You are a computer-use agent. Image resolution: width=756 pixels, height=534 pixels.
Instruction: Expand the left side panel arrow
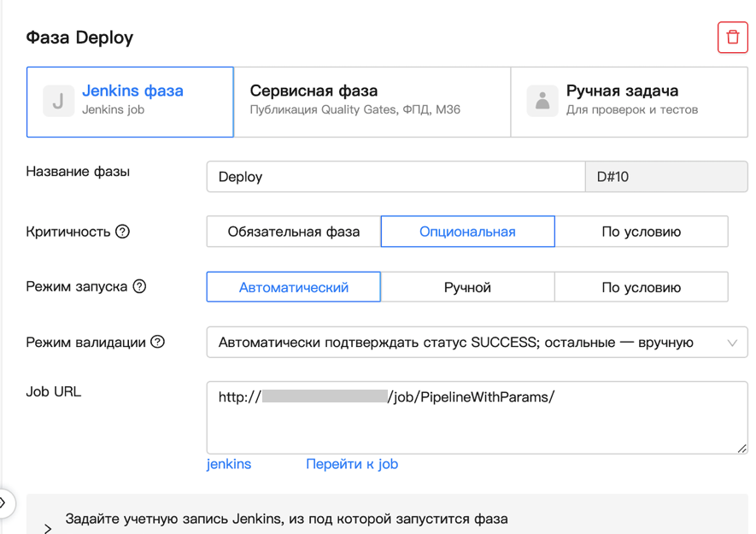coord(3,502)
